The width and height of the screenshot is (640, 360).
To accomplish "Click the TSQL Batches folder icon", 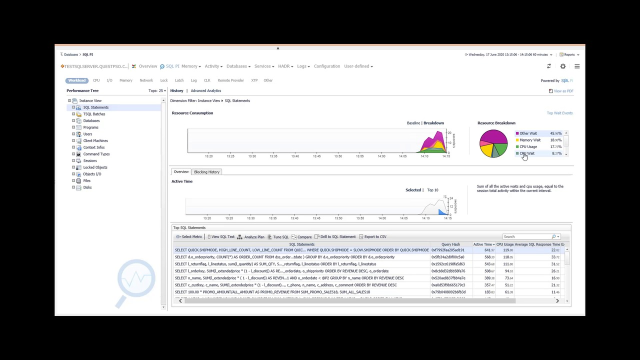I will (79, 114).
